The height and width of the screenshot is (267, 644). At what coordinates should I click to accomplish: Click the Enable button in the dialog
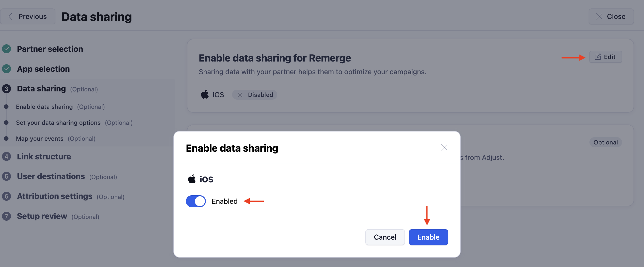[428, 237]
